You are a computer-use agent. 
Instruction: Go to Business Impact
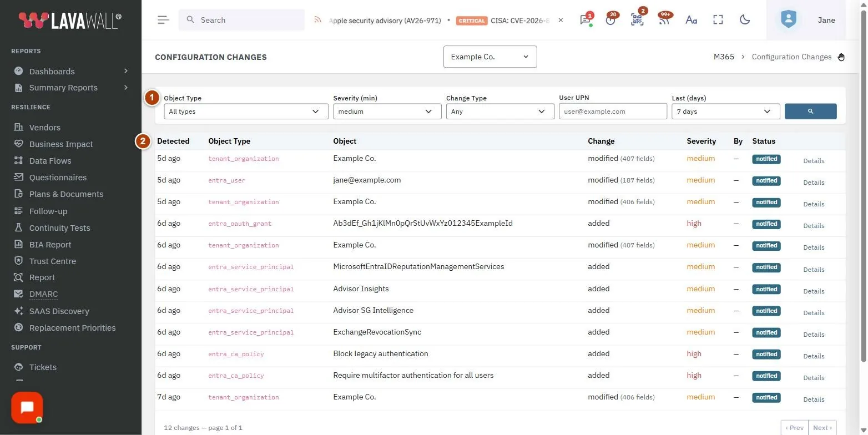pos(61,144)
